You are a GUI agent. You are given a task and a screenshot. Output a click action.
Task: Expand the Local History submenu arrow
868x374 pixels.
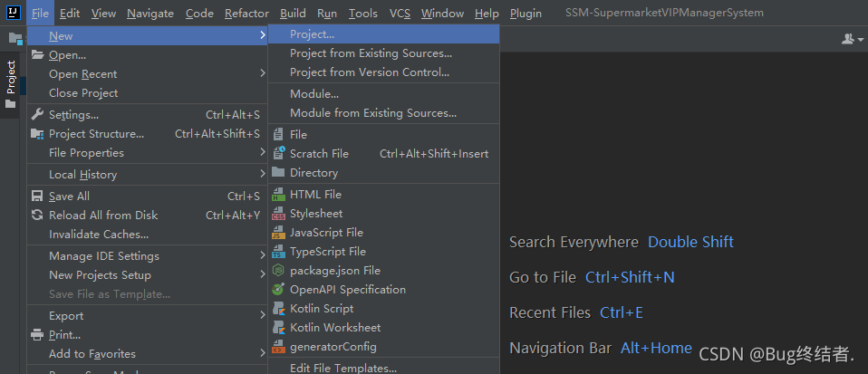(263, 174)
